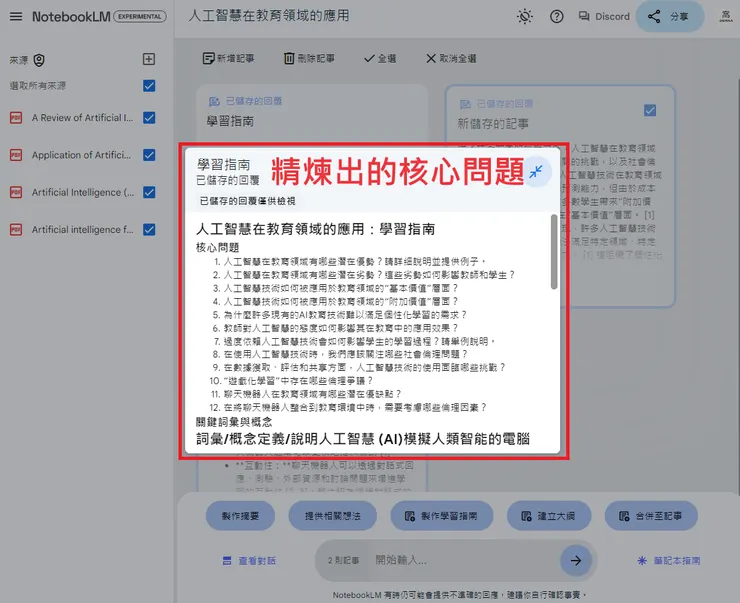The image size is (740, 603).
Task: Add a new source with the plus icon
Action: pos(149,59)
